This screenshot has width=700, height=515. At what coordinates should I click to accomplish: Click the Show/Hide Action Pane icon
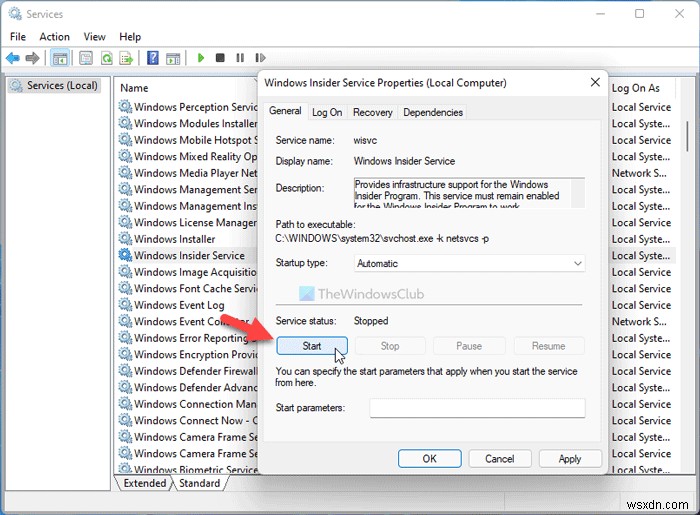tap(173, 58)
